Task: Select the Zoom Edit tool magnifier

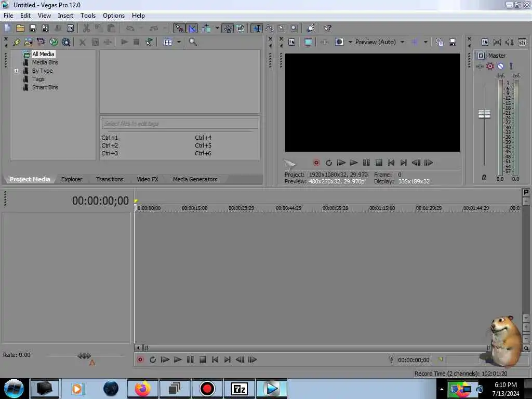Action: 294,28
